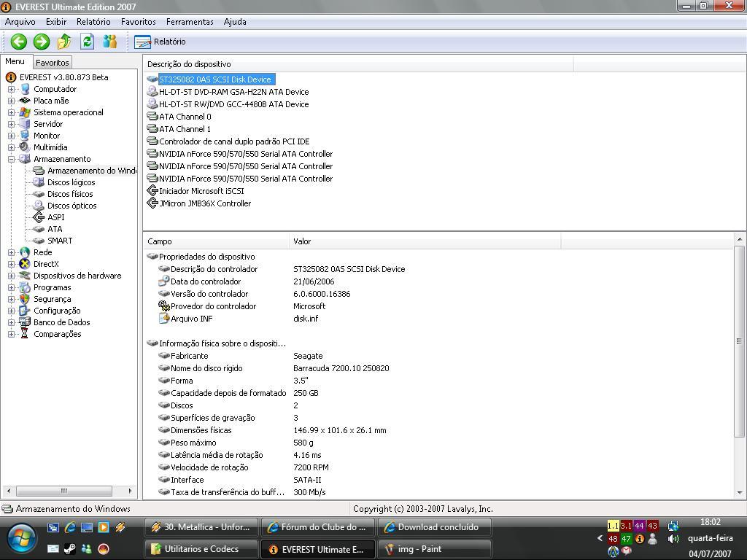Screen dimensions: 747x560
Task: Switch to the Favoritos tab
Action: pos(53,63)
